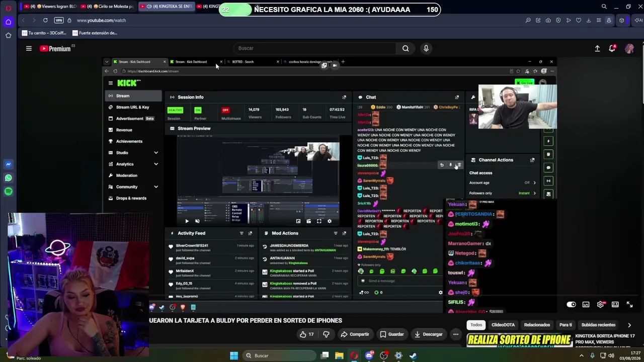Select the 'ClideoDOTA' filter chip
Viewport: 644px width, 362px height.
(x=503, y=325)
